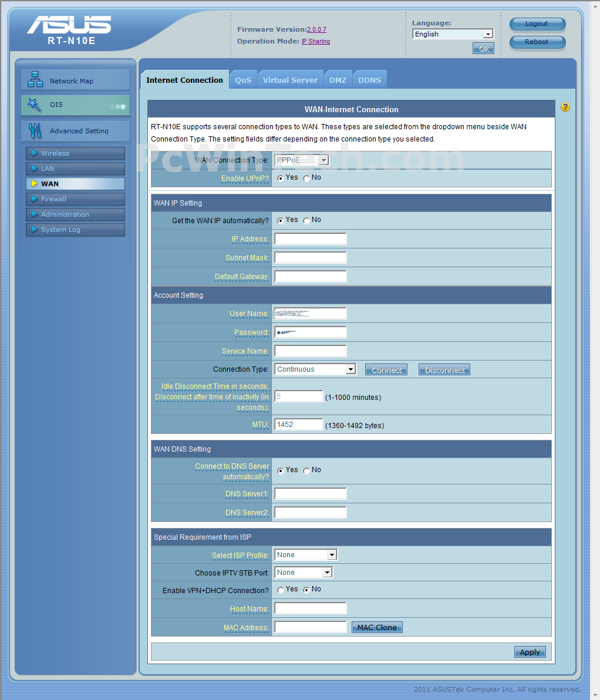Click the arrow icon beside LAN
This screenshot has width=600, height=700.
coord(34,169)
